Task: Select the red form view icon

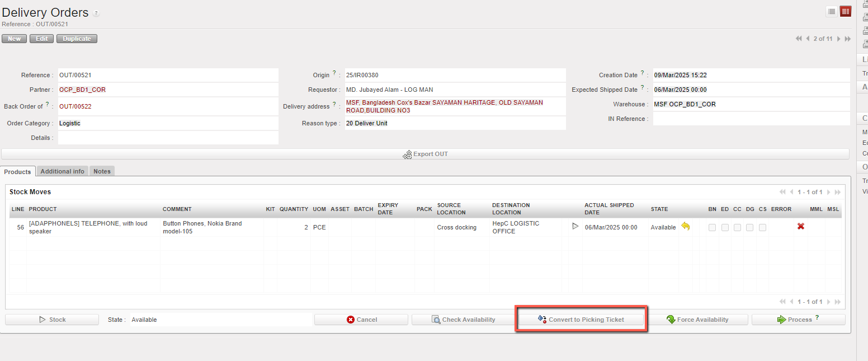Action: click(x=845, y=12)
